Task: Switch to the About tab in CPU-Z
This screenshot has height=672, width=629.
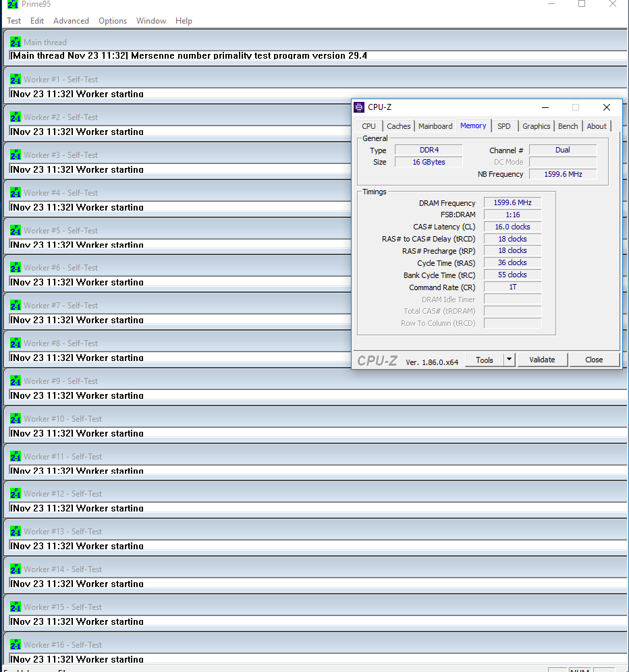Action: 597,126
